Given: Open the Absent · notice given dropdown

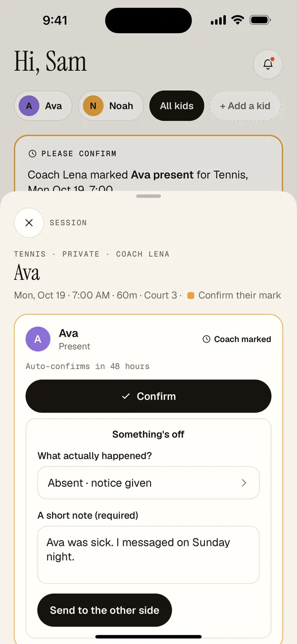Looking at the screenshot, I should pos(148,483).
